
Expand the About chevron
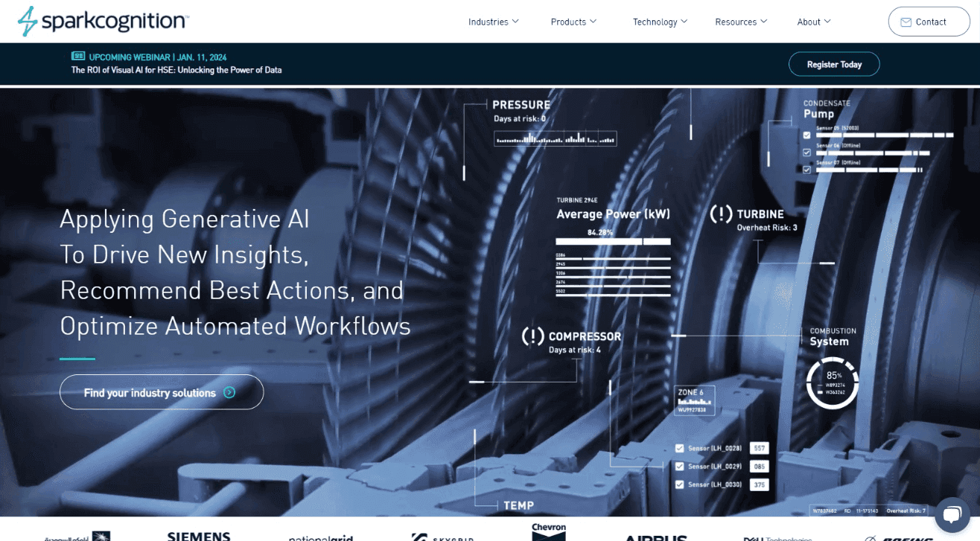827,22
